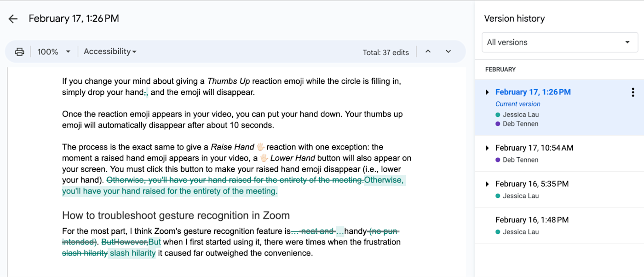Open the 100% zoom dropdown

tap(54, 52)
